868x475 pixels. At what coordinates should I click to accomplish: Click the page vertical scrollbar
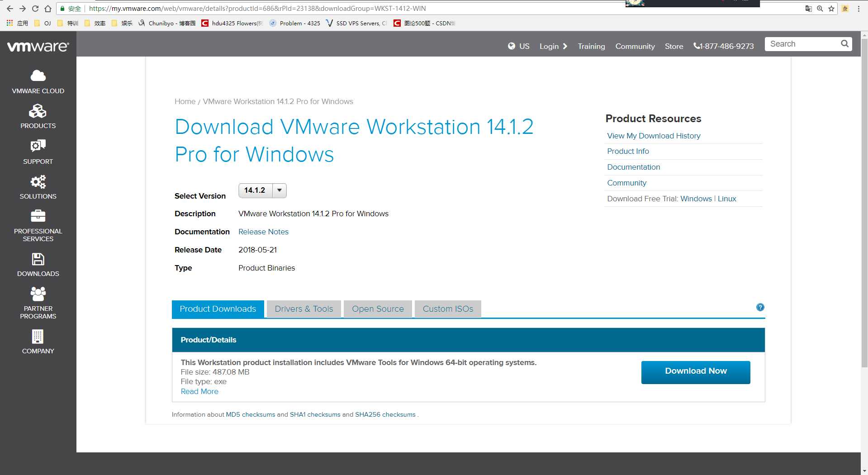point(864,204)
